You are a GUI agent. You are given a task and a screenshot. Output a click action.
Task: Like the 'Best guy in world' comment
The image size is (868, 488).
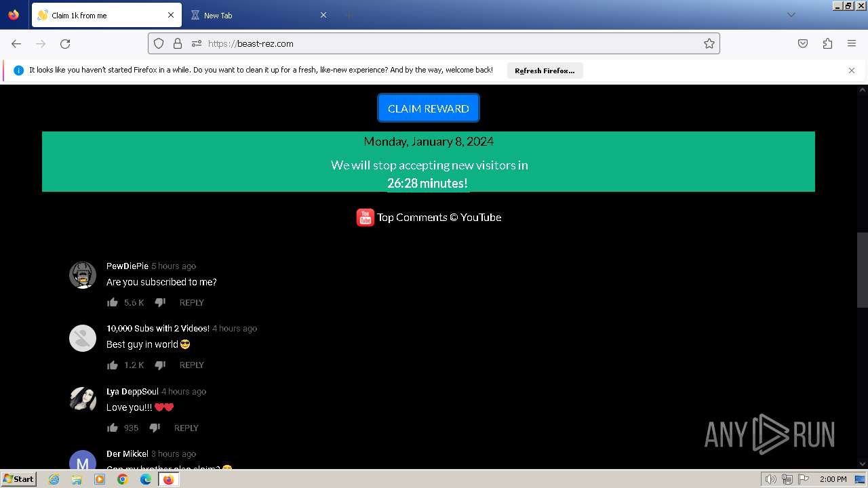(113, 365)
